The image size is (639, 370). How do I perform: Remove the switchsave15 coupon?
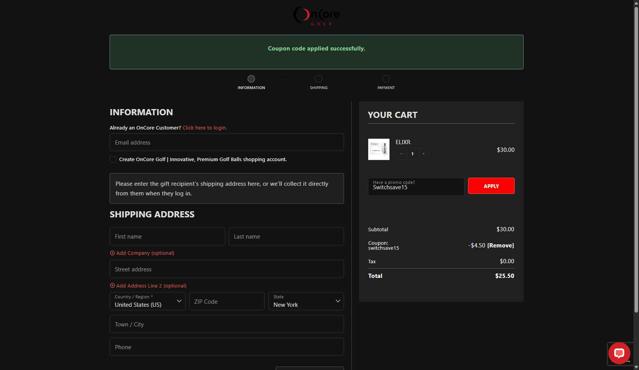500,245
